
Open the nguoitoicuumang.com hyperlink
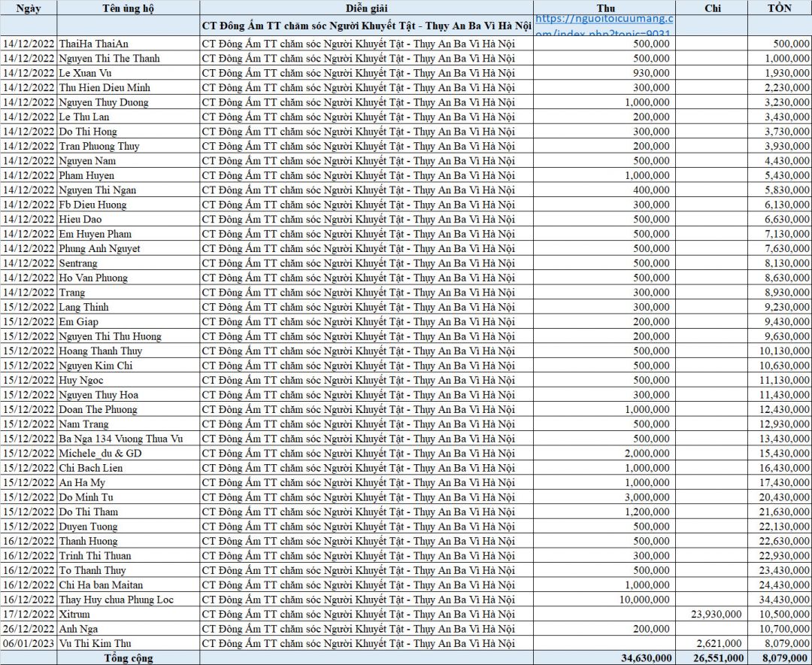(605, 25)
